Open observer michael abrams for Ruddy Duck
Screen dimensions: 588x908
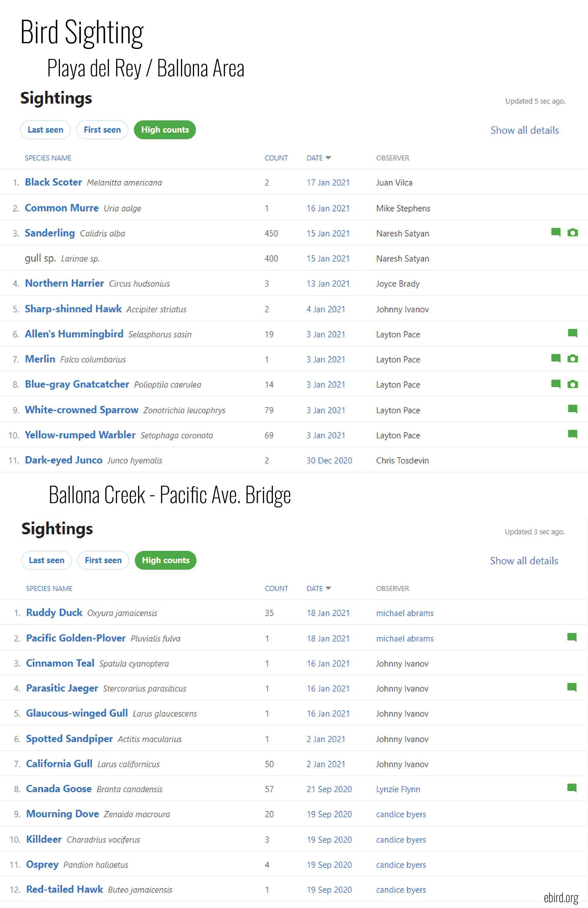pyautogui.click(x=405, y=613)
